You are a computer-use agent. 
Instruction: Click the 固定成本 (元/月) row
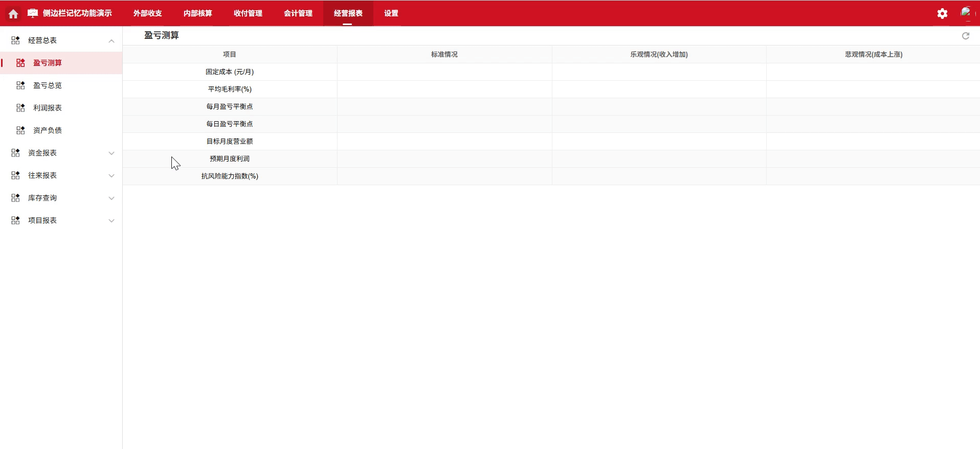(x=230, y=72)
